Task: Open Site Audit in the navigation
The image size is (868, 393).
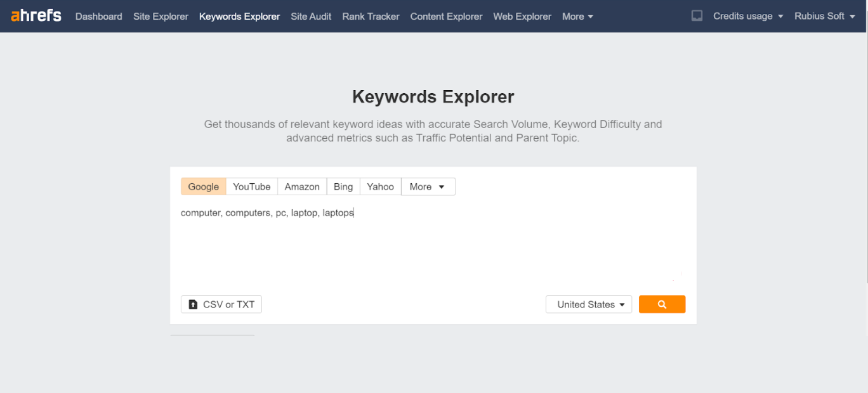Action: [x=311, y=16]
